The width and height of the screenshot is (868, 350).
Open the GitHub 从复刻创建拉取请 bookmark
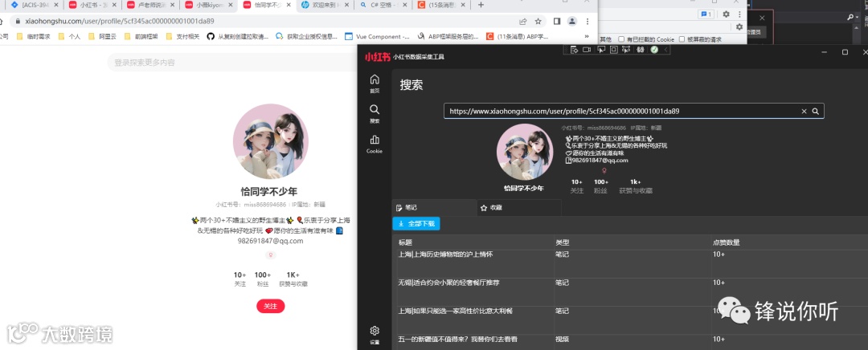point(238,37)
